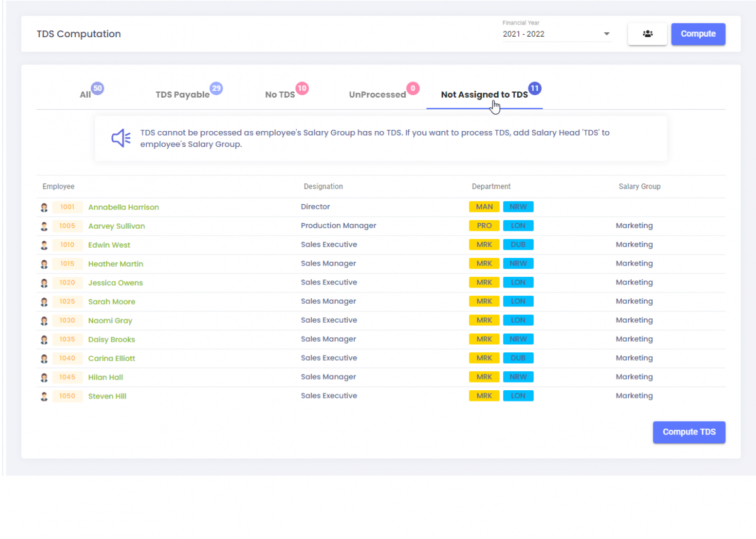This screenshot has height=539, width=756.
Task: Click the avatar icon beside Heather Martin
Action: 43,264
